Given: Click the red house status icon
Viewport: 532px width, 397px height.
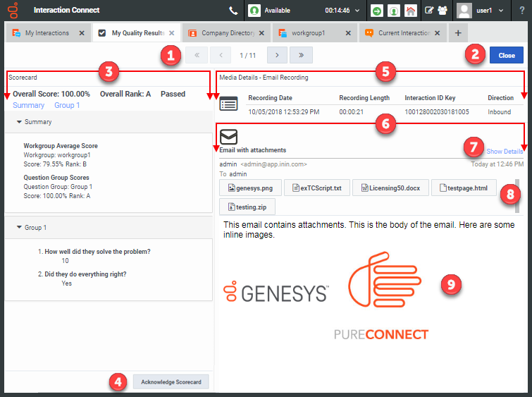Looking at the screenshot, I should [410, 11].
